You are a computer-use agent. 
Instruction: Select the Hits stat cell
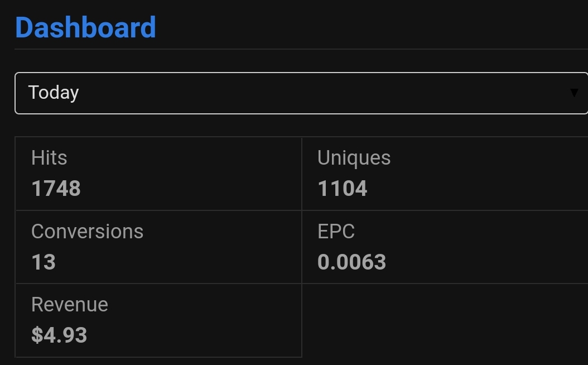pyautogui.click(x=158, y=174)
